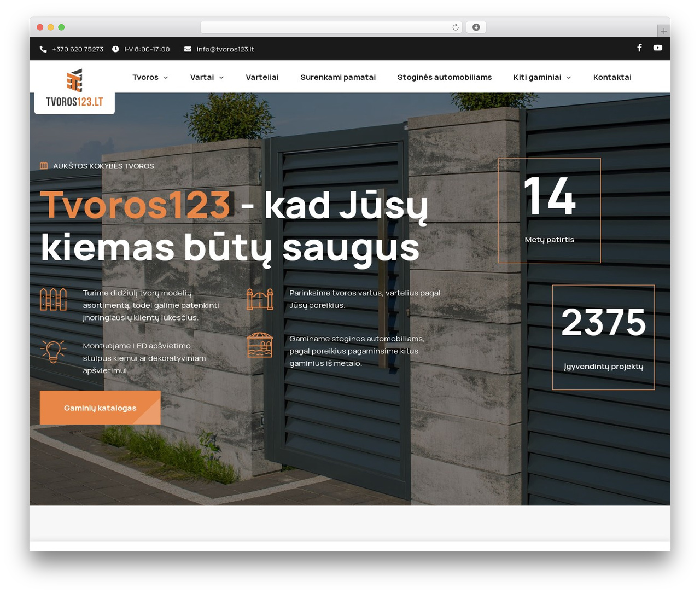Open the YouTube channel icon
Viewport: 700px width, 593px height.
[658, 48]
